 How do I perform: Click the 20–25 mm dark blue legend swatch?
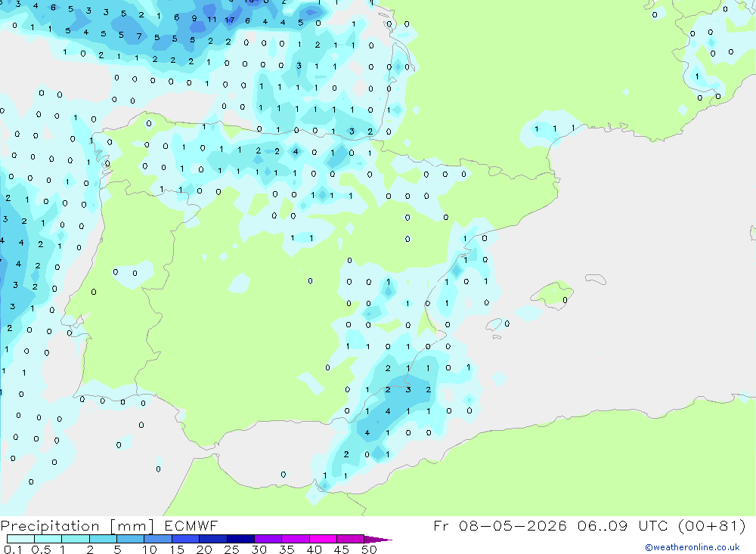(x=213, y=539)
